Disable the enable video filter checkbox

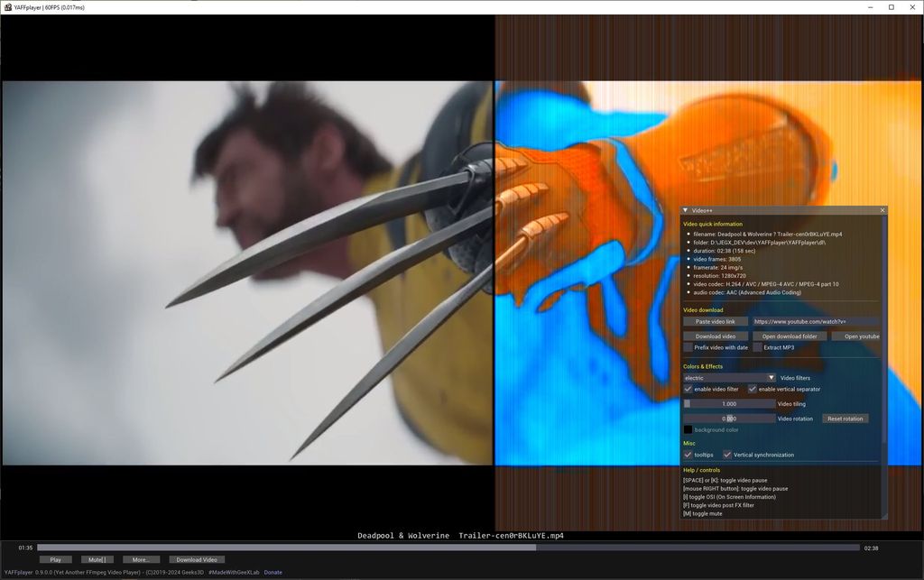pos(688,389)
